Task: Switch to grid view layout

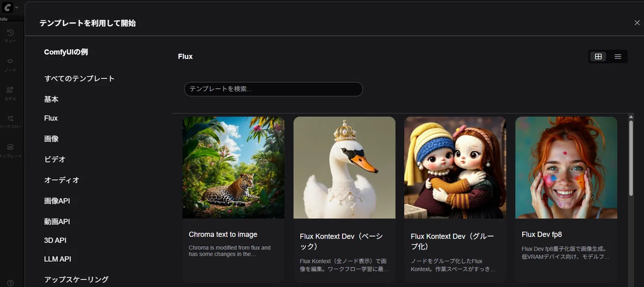Action: tap(598, 56)
